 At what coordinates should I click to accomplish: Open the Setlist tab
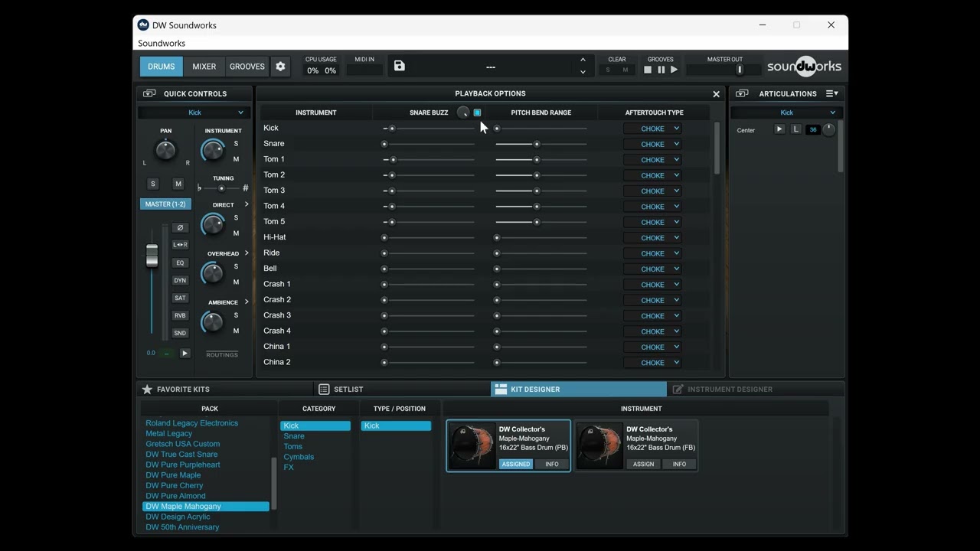pyautogui.click(x=402, y=390)
